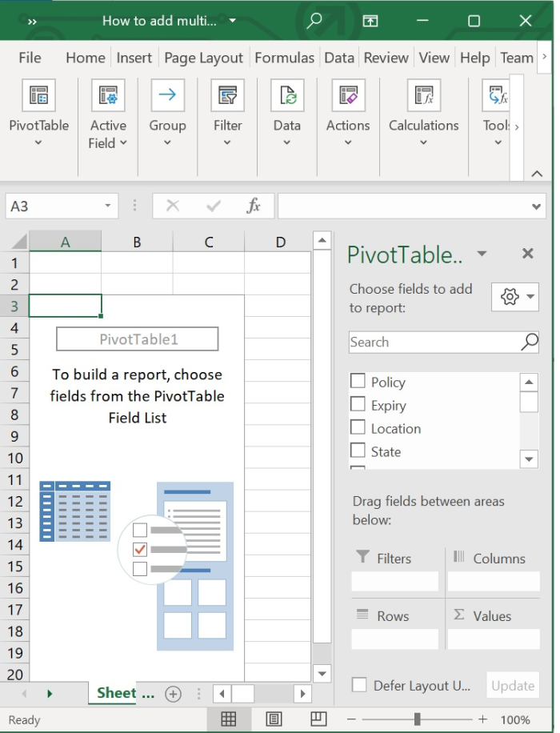Open the Tools ribbon group
Viewport: 560px width, 733px height.
[498, 113]
